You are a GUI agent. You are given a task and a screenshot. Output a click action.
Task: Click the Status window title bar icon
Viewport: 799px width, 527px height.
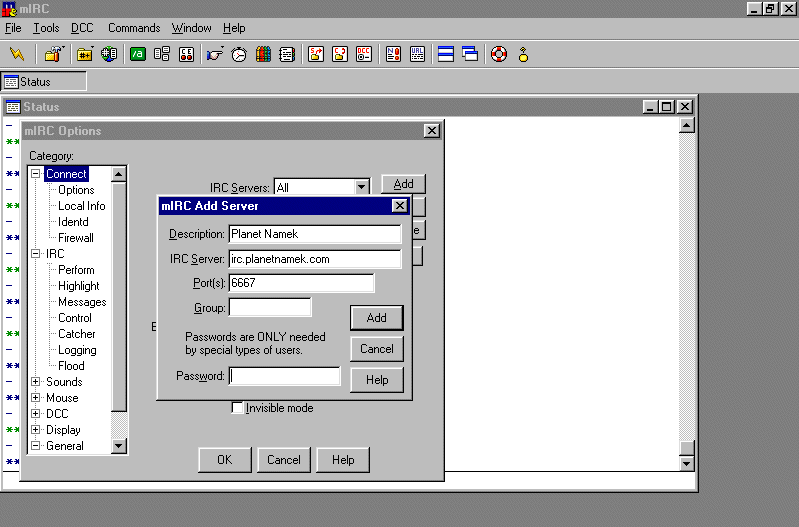pos(13,107)
